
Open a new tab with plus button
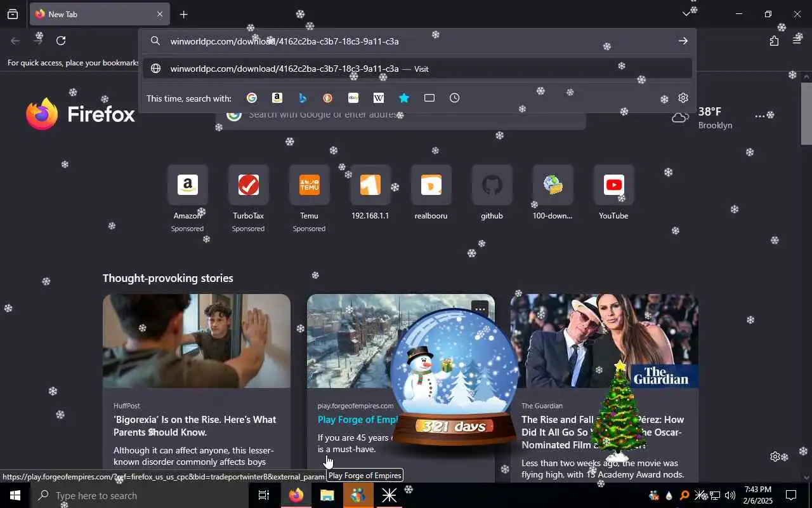tap(183, 14)
